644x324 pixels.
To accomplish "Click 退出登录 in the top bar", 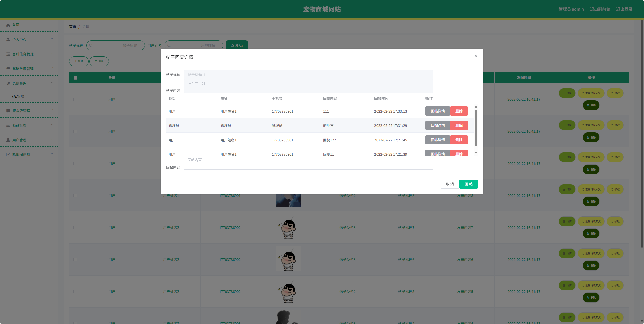I will pyautogui.click(x=624, y=9).
